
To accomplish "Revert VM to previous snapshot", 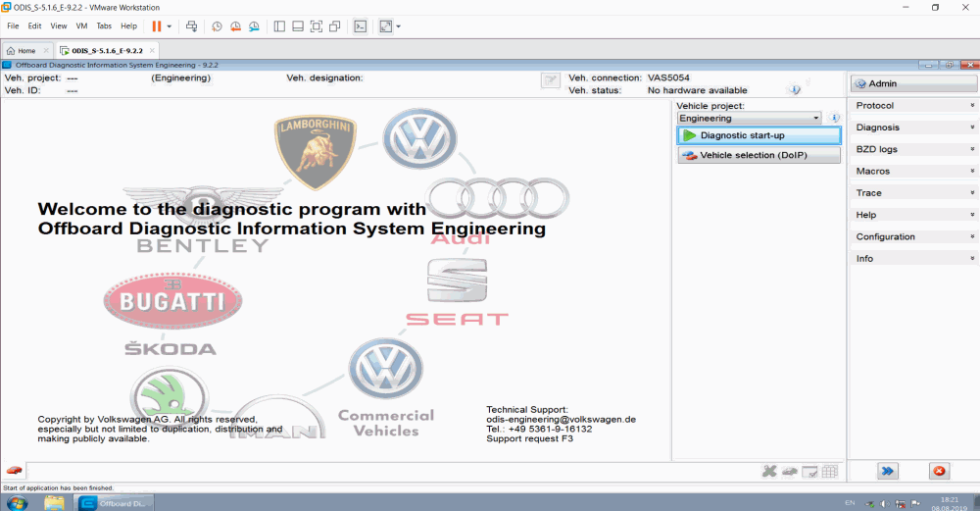I will 235,26.
